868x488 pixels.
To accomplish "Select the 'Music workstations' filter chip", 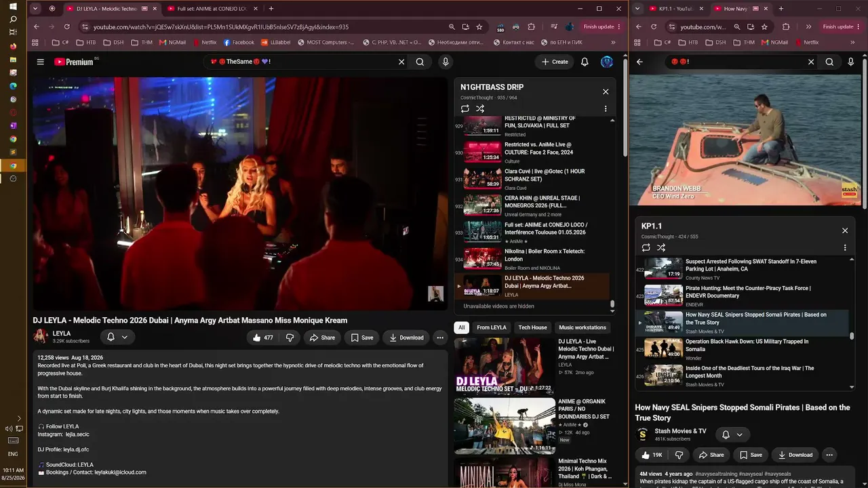I will tap(583, 327).
